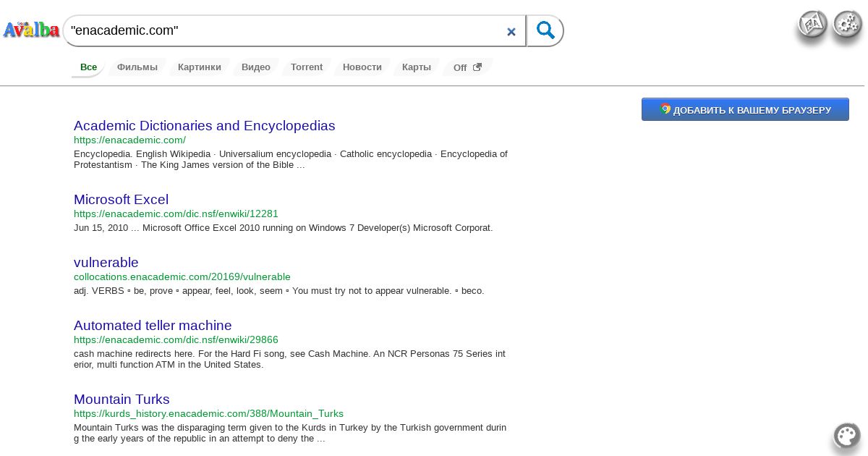Open the language selection icon
The image size is (868, 456).
tap(813, 24)
